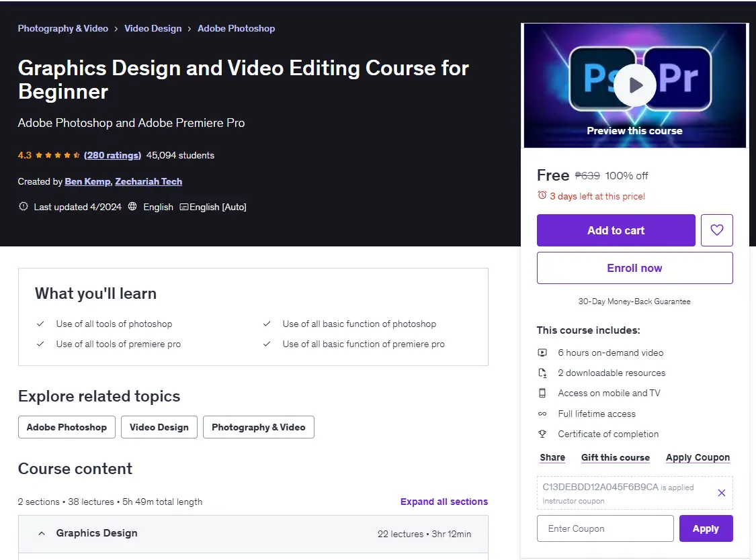
Task: Click checkmark beside tools of premiere pro
Action: coord(40,344)
